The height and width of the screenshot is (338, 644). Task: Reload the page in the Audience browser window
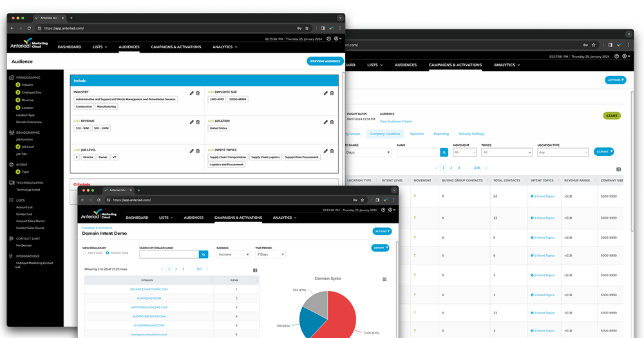(29, 28)
